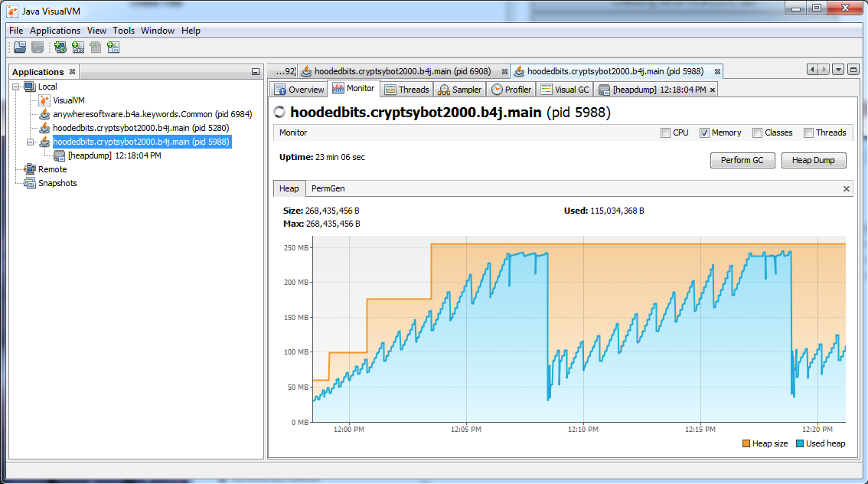This screenshot has height=484, width=868.
Task: Close the Heap graph panel
Action: point(847,189)
